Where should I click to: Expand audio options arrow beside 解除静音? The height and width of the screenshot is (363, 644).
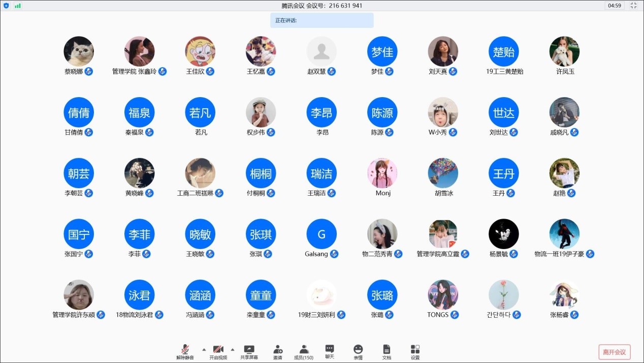(204, 349)
